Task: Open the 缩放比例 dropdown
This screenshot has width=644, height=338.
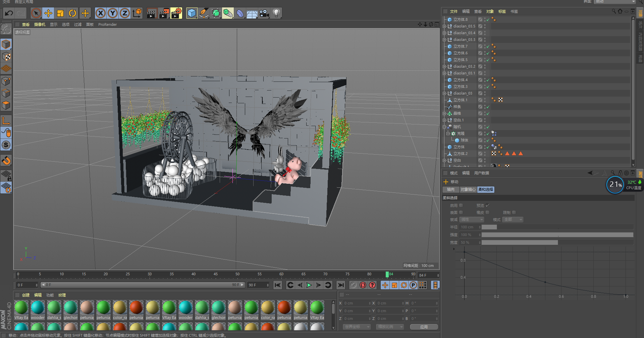Action: 390,327
